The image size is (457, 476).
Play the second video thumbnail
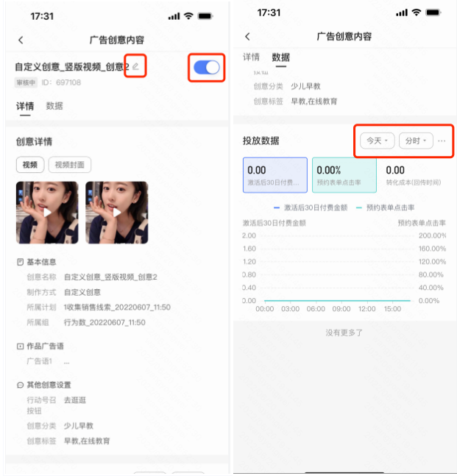(x=117, y=213)
